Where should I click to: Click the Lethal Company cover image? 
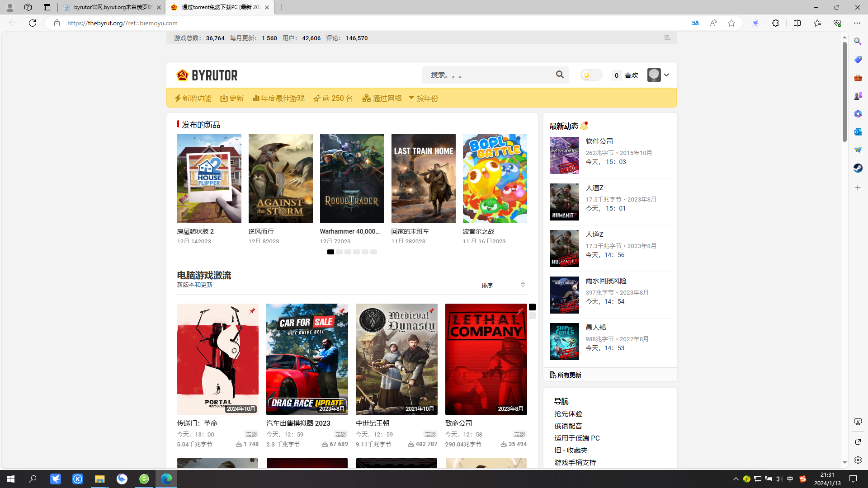[486, 359]
